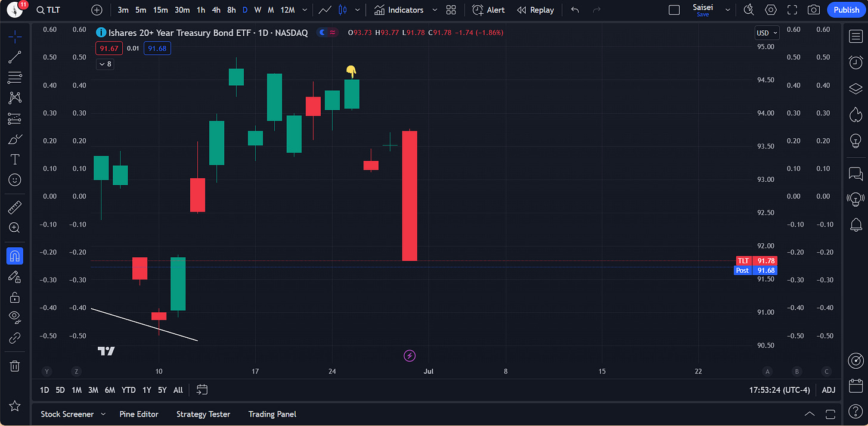Open the Strategy Tester tab

(x=203, y=414)
